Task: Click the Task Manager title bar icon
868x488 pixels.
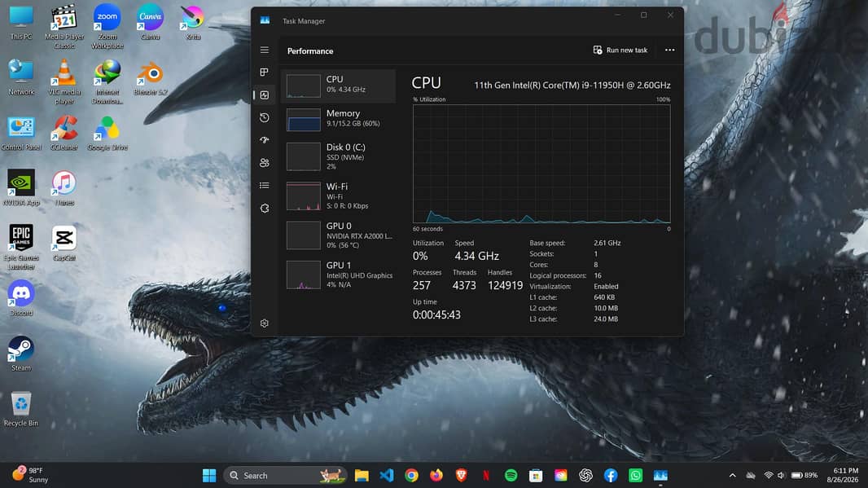Action: point(265,20)
